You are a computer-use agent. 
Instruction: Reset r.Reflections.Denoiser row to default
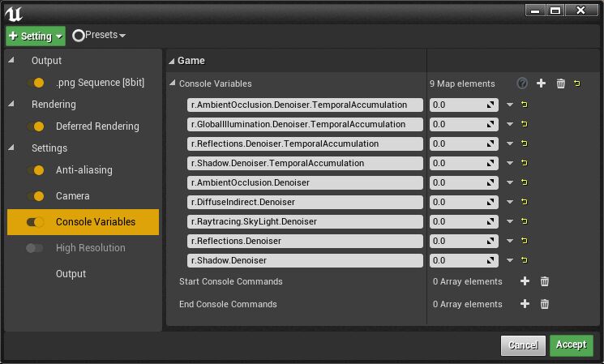[x=525, y=241]
